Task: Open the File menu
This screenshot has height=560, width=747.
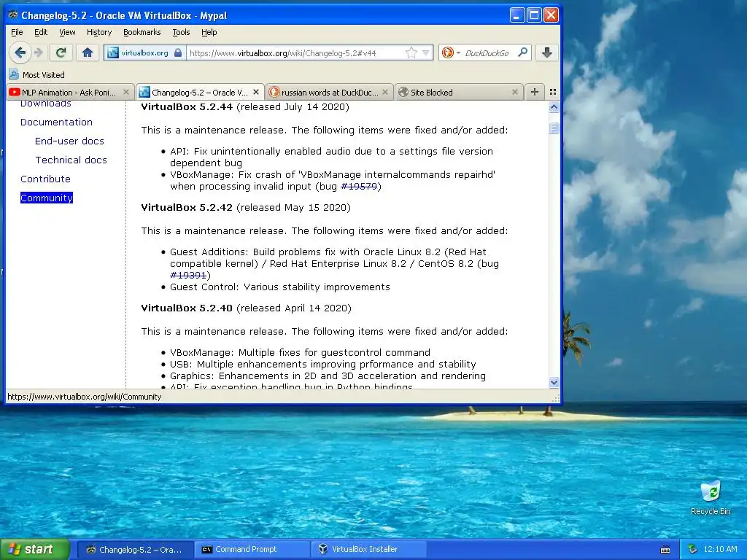Action: 17,32
